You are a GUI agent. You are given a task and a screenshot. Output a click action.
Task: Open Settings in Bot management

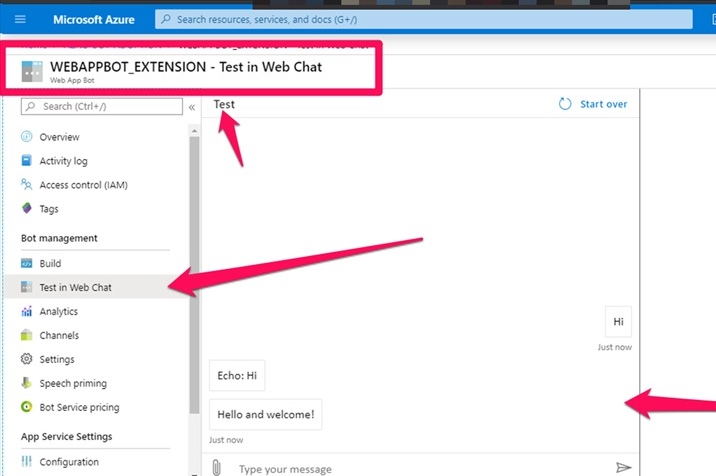(x=57, y=360)
